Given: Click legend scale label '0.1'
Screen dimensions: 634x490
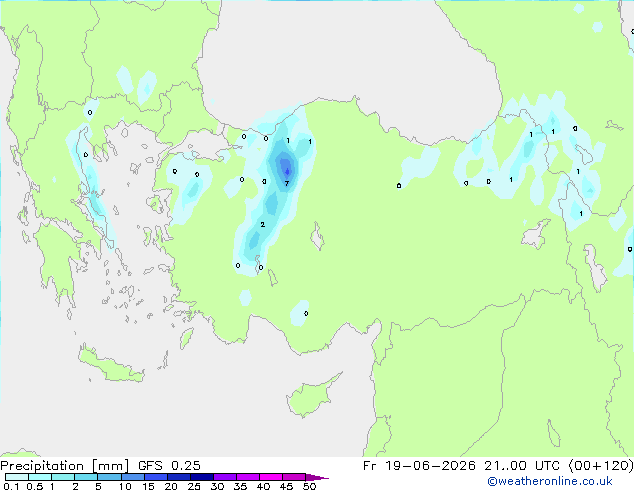Looking at the screenshot, I should pyautogui.click(x=11, y=486).
